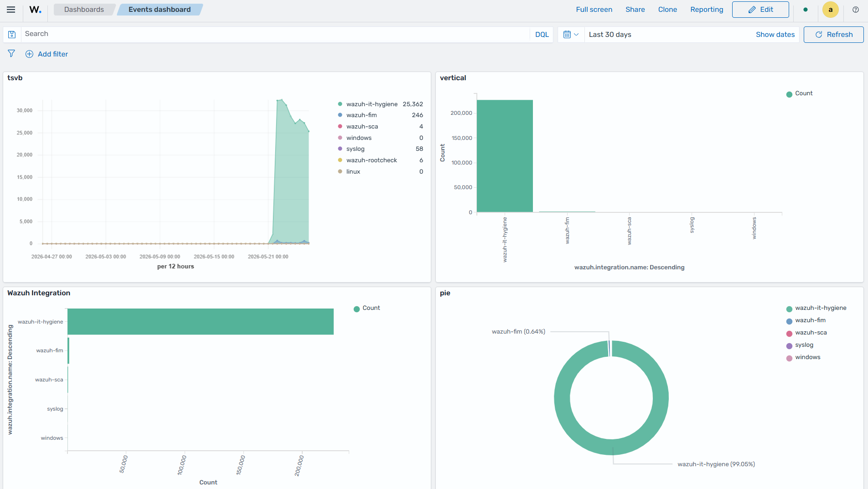Open the saved query icon
The image size is (868, 489).
[x=12, y=35]
